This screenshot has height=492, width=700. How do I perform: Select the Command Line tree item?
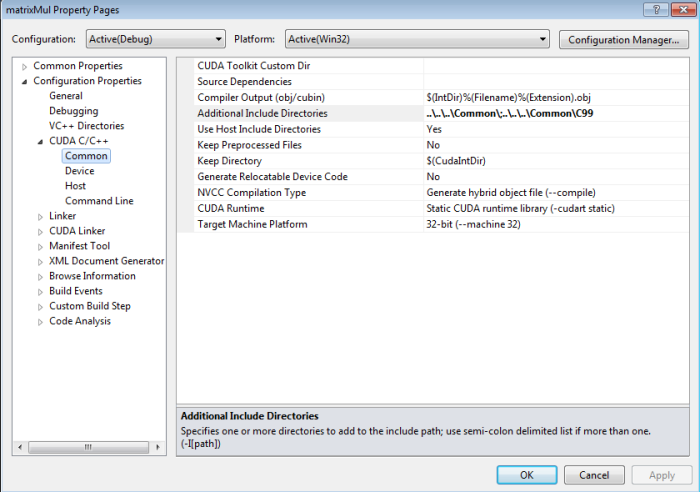tap(98, 201)
